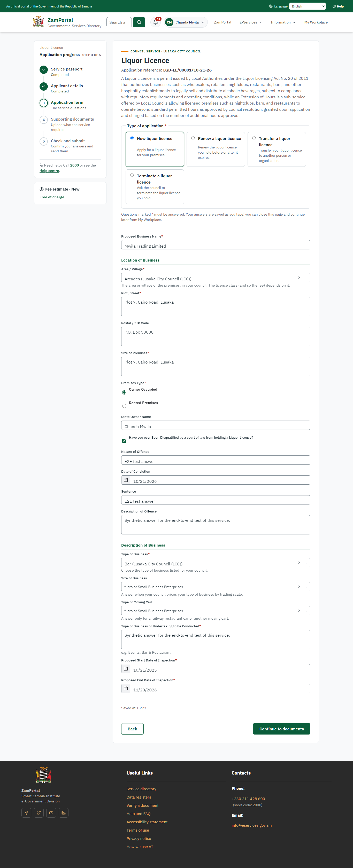This screenshot has width=353, height=868.
Task: Choose Rented Premises radio button
Action: coord(124,406)
